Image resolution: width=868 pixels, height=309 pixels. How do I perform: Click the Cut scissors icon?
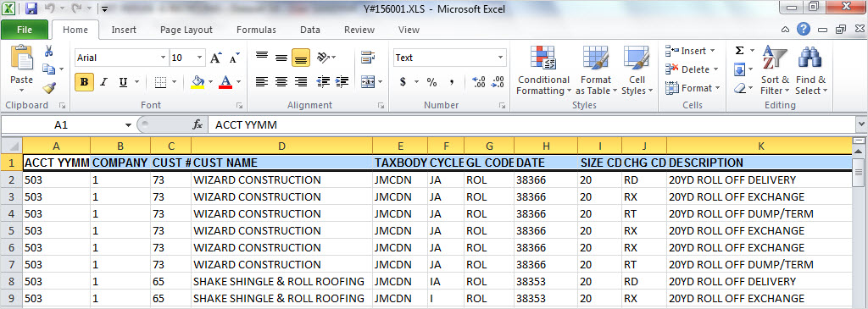coord(48,52)
